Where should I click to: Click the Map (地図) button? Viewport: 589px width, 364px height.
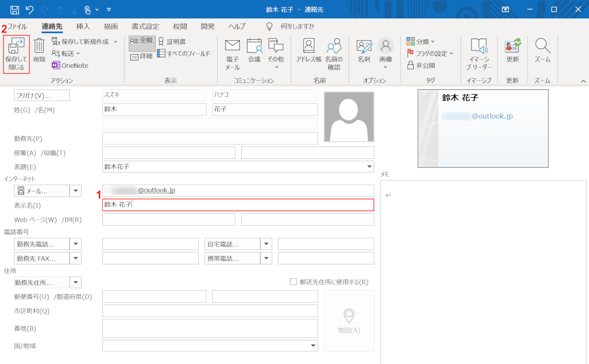point(349,321)
